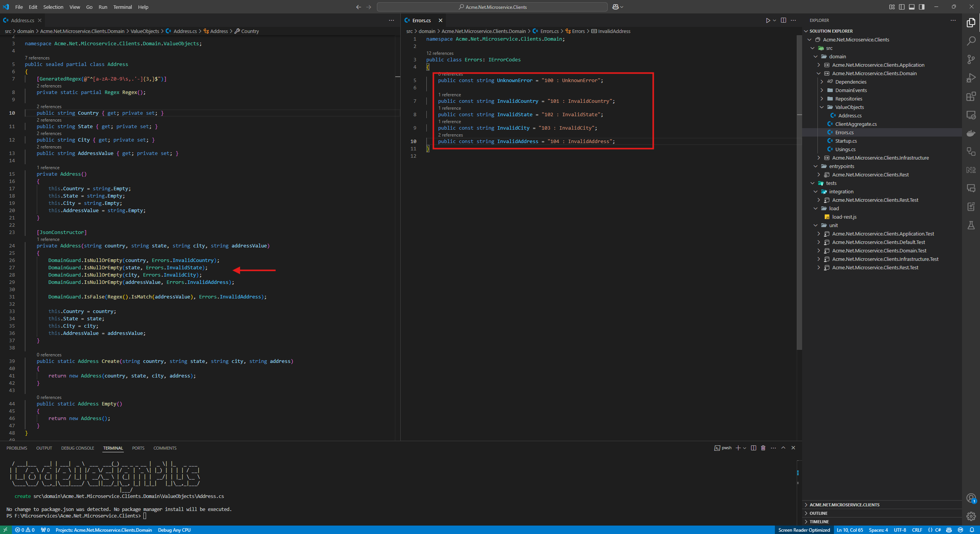Open the Selection menu

coord(53,7)
